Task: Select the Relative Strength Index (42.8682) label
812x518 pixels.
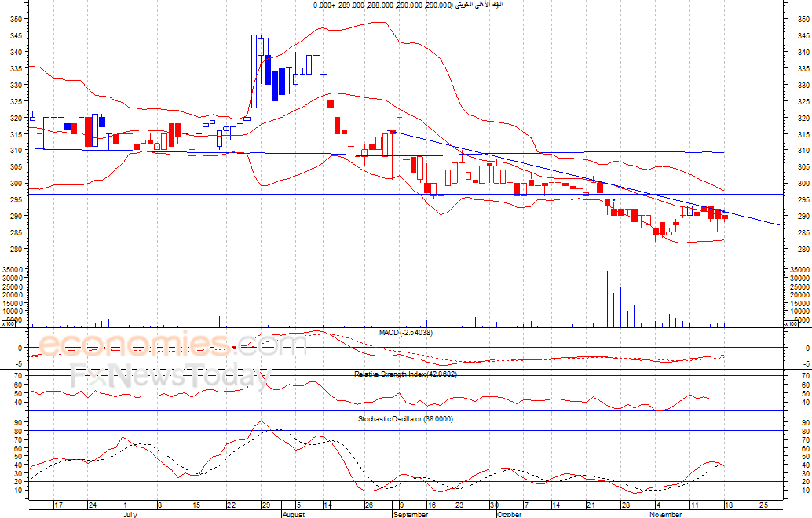Action: pyautogui.click(x=405, y=374)
